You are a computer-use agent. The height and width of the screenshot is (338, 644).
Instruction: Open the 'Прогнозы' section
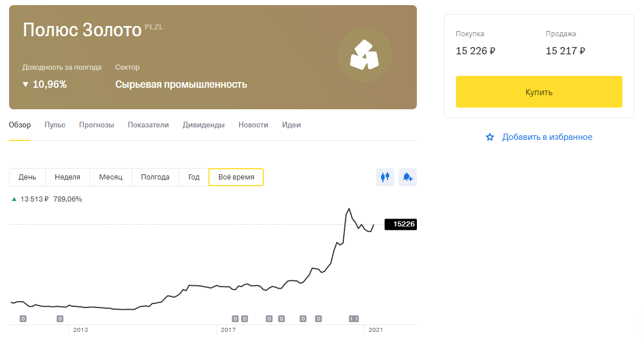97,125
